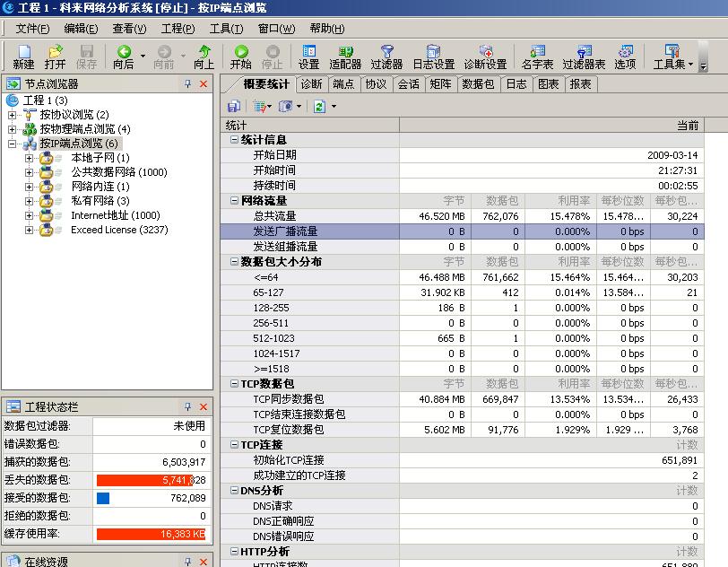This screenshot has width=728, height=567.
Task: Open the 工具集 dropdown
Action: (672, 57)
